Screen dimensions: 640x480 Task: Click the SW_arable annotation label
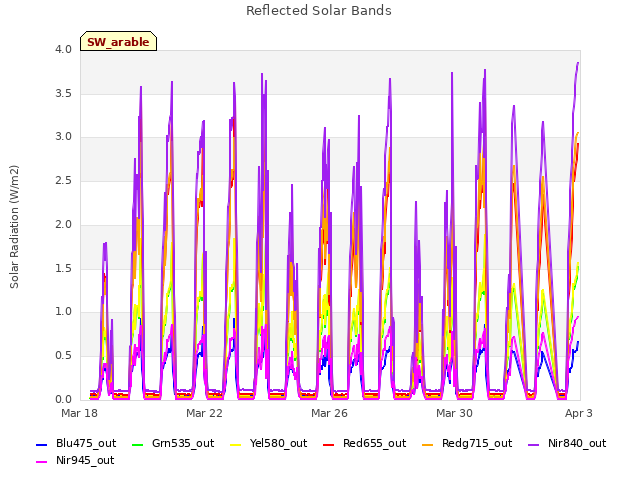(x=118, y=42)
